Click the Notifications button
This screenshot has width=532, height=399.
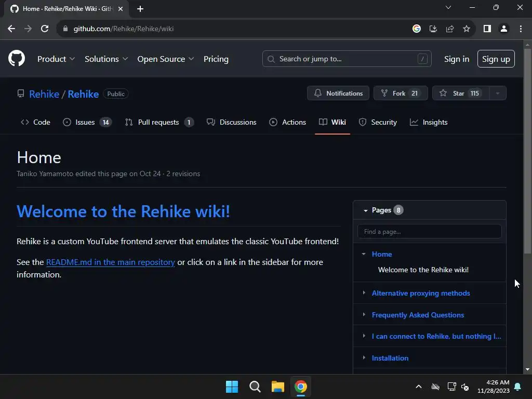click(338, 94)
